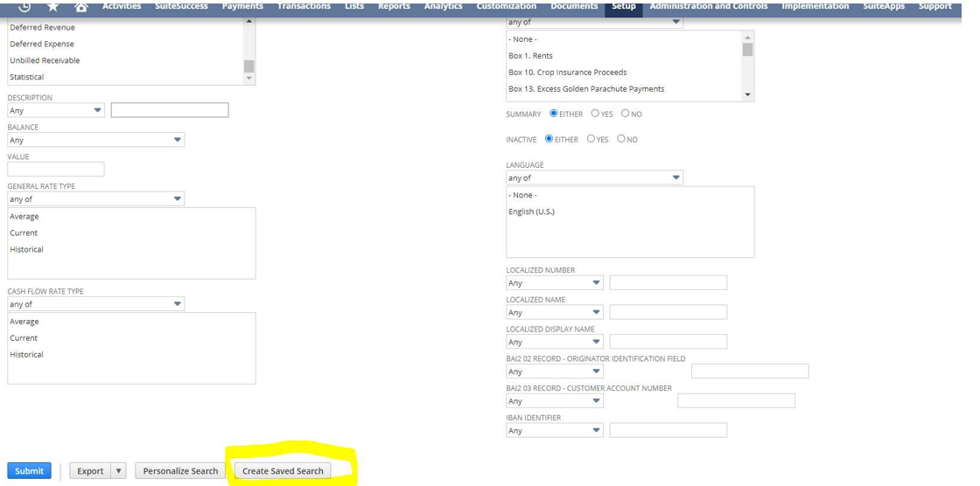The height and width of the screenshot is (486, 980).
Task: Open the Localized Number operator dropdown
Action: click(x=555, y=282)
